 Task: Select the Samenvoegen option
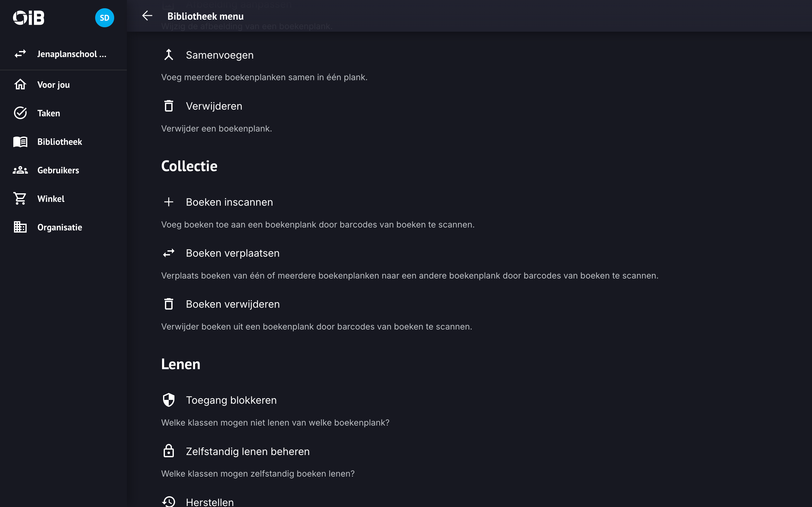pos(219,55)
